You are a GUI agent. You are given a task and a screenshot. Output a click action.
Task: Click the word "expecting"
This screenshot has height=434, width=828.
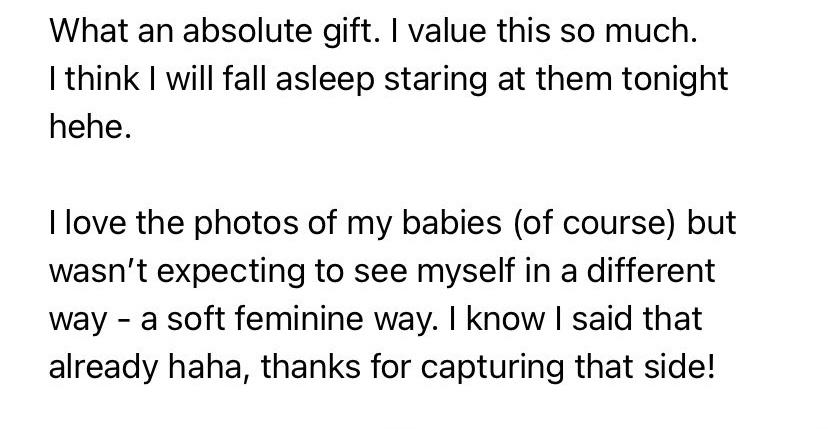231,273
